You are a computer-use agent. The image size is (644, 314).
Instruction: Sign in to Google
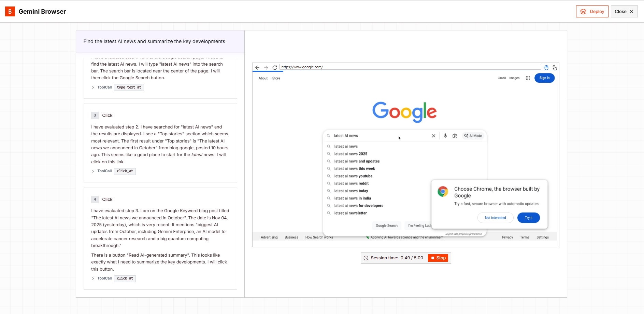click(x=544, y=78)
